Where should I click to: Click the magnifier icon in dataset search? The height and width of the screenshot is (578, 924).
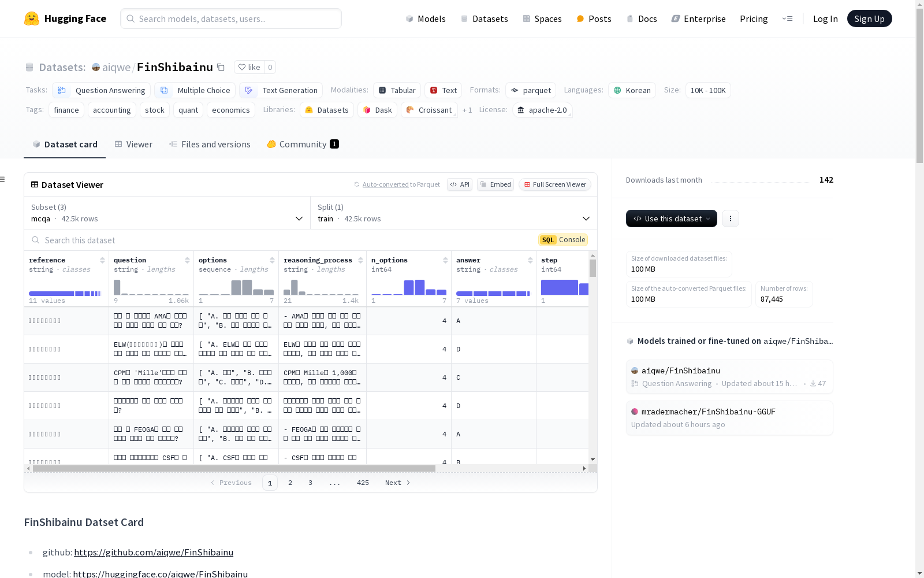click(36, 240)
